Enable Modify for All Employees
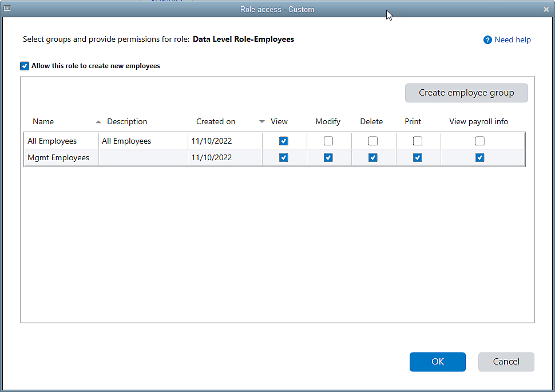The height and width of the screenshot is (392, 555). [328, 141]
